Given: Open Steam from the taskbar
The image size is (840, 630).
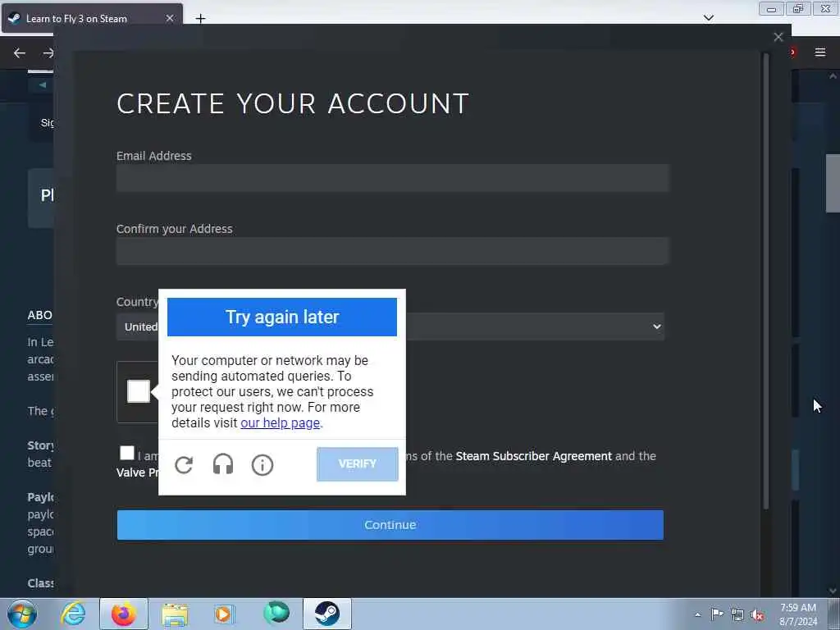Looking at the screenshot, I should (327, 614).
